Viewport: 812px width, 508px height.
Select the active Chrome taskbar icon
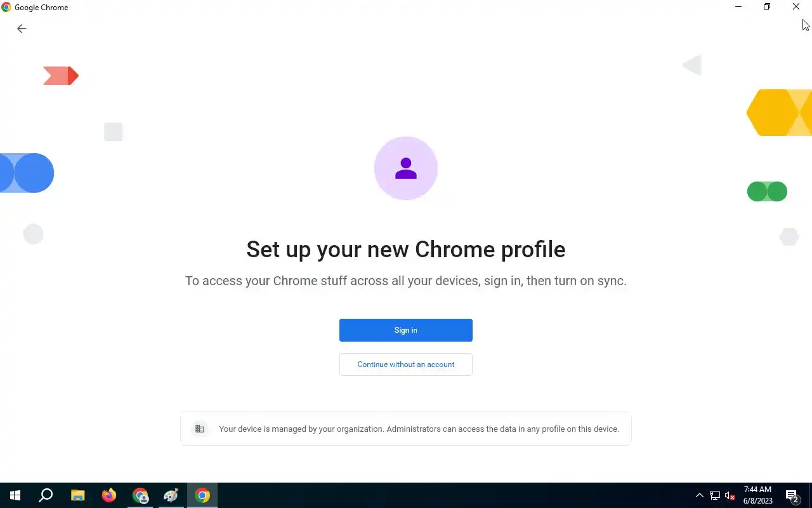(202, 495)
